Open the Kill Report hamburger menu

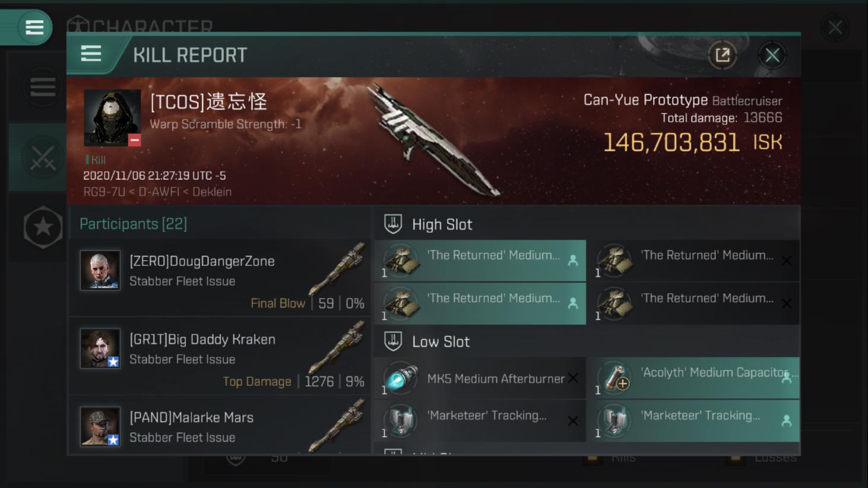(x=91, y=54)
